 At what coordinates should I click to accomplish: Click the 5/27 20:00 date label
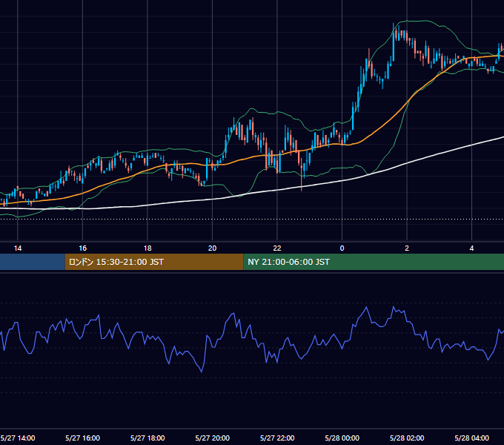click(213, 438)
